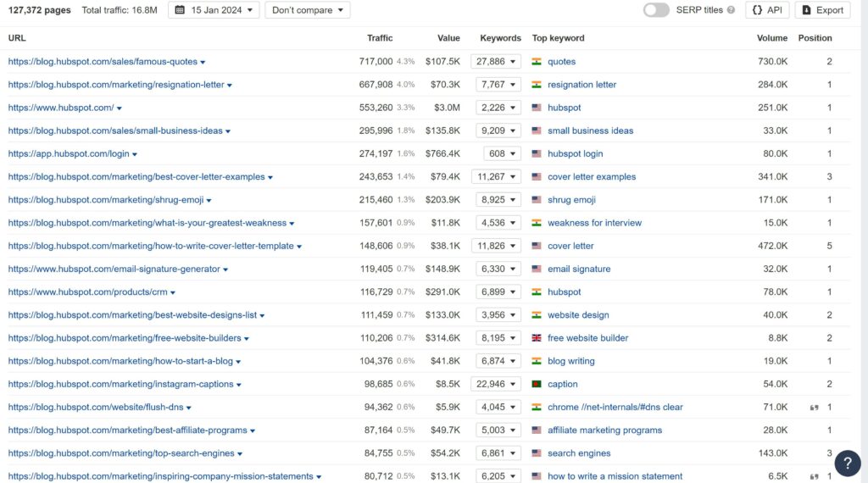Open the 22,946 keywords dropdown
The height and width of the screenshot is (483, 868).
[496, 384]
